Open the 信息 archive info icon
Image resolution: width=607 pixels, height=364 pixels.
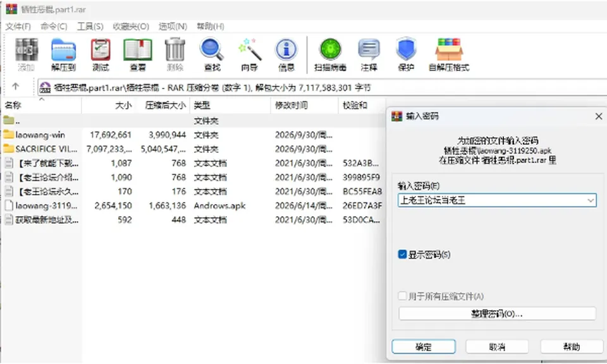pyautogui.click(x=286, y=50)
